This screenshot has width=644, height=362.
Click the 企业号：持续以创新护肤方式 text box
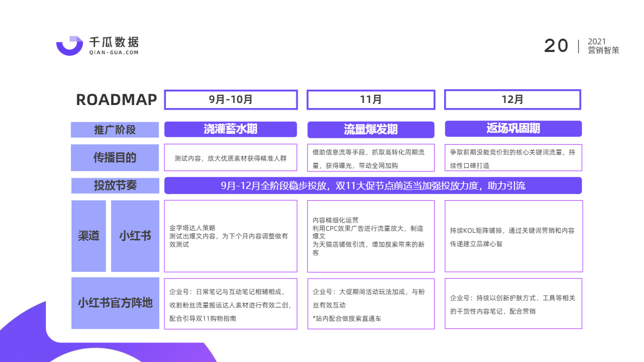coord(514,303)
